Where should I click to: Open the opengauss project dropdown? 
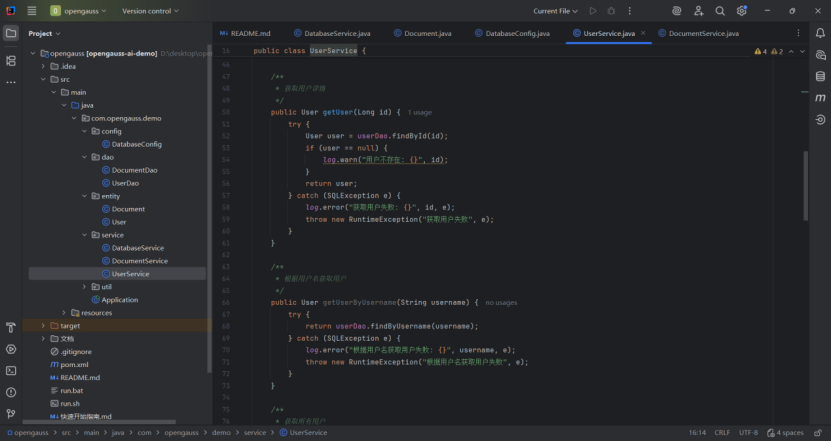pos(78,11)
